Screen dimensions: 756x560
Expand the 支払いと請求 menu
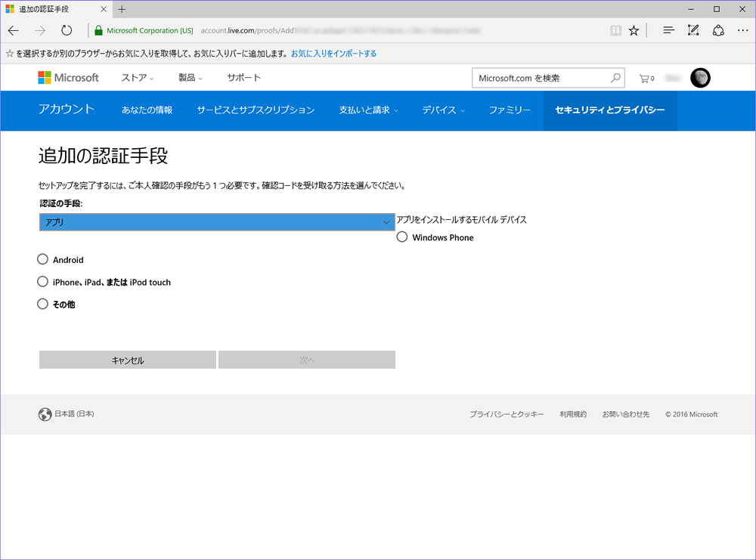point(369,110)
